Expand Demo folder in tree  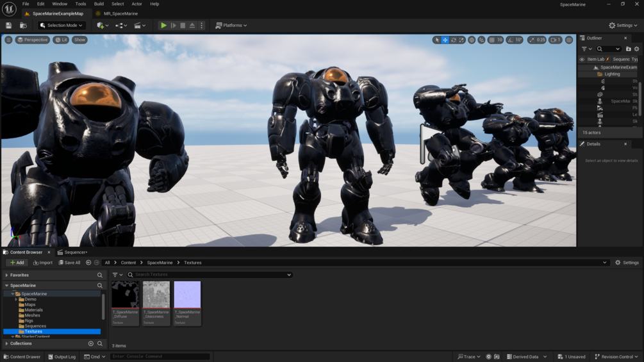pyautogui.click(x=16, y=299)
